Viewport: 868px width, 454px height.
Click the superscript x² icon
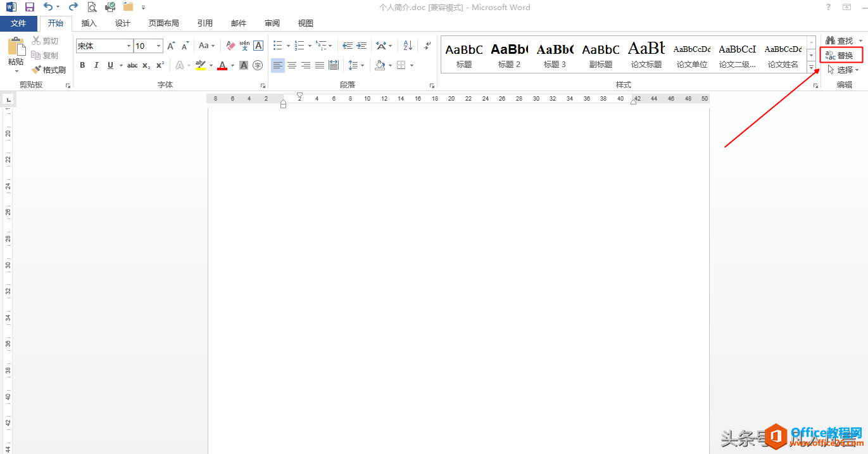coord(160,65)
